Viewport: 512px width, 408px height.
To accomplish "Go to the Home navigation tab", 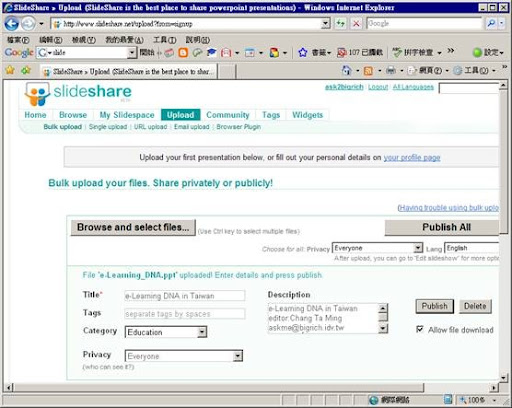I will point(35,115).
